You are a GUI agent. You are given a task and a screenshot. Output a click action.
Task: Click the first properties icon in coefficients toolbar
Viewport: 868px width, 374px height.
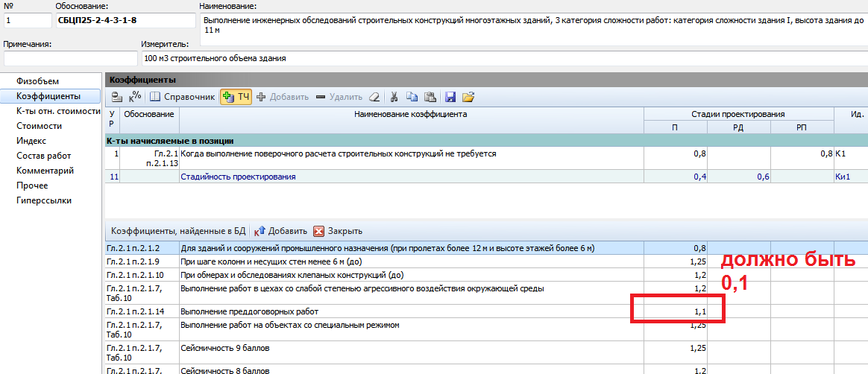point(117,97)
